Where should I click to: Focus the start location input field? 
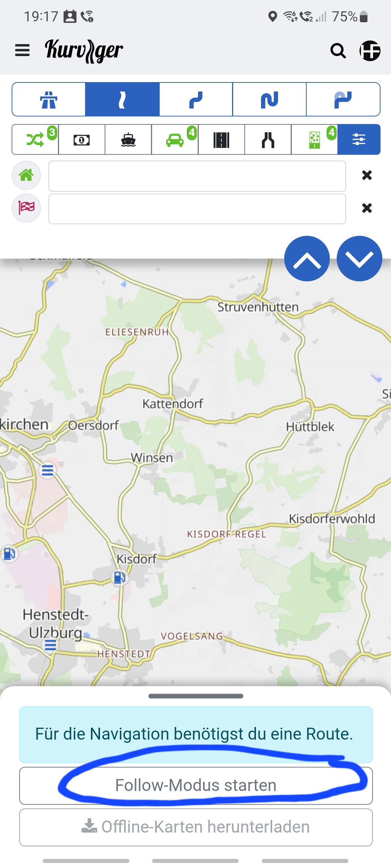[197, 176]
